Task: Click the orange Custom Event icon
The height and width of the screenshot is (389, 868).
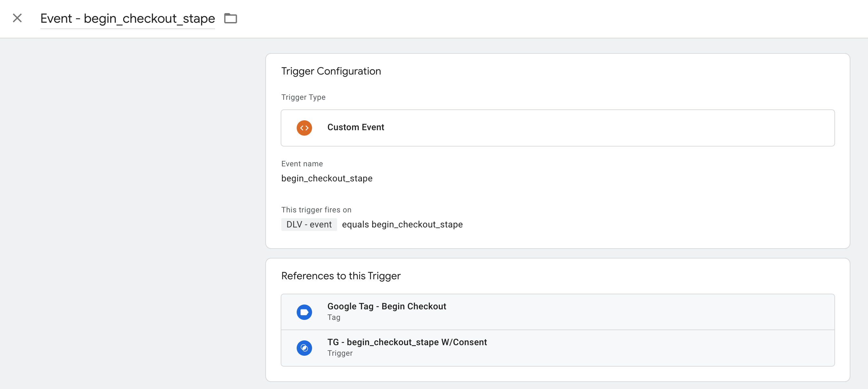Action: point(304,128)
